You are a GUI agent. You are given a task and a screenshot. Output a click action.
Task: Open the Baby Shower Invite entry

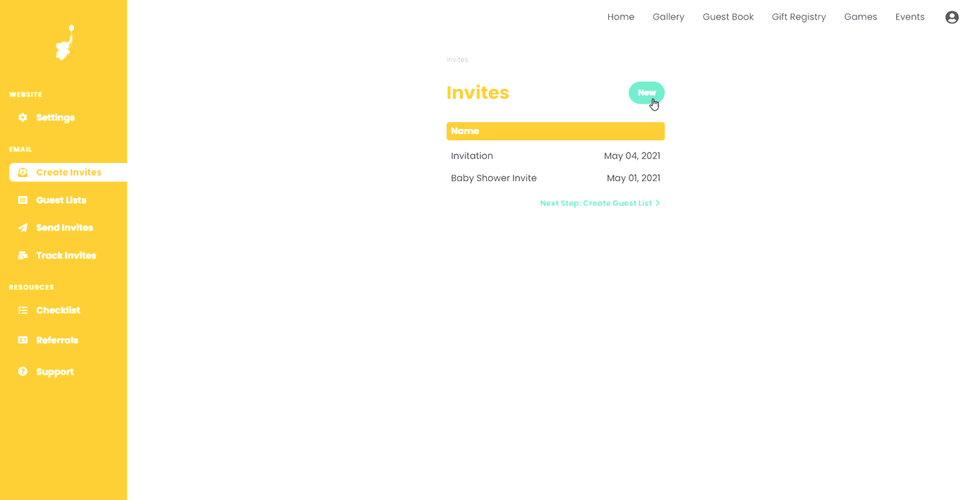494,178
